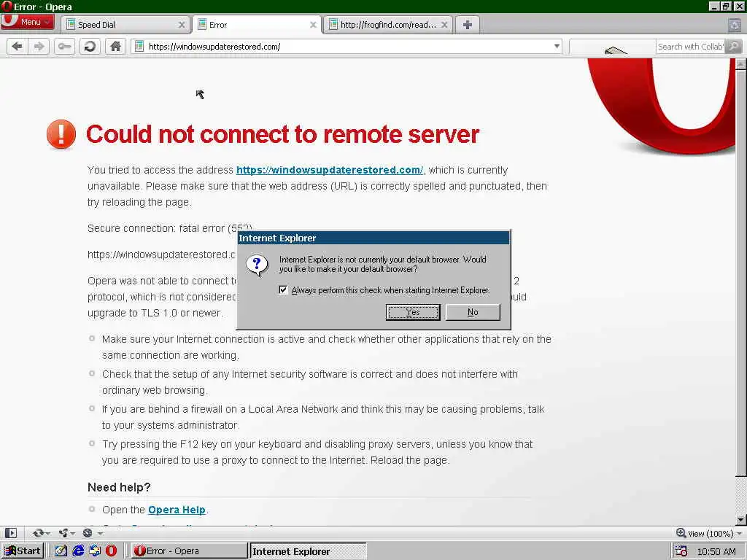Click the Need help? heading
This screenshot has width=747, height=560.
(119, 487)
